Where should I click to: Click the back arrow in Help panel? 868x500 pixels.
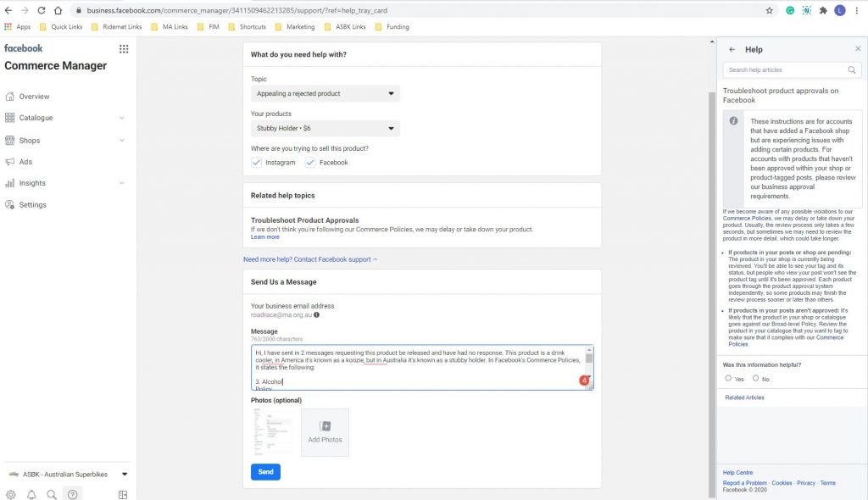point(732,49)
